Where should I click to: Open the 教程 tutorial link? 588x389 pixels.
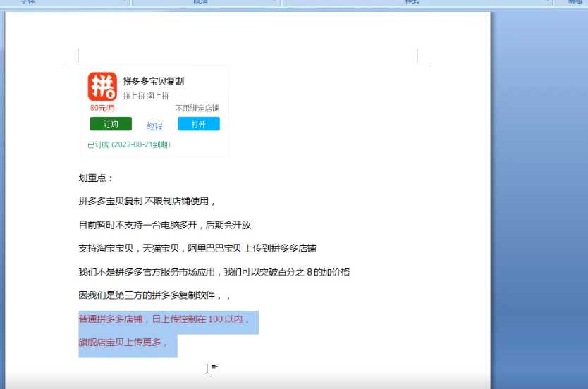click(x=154, y=125)
